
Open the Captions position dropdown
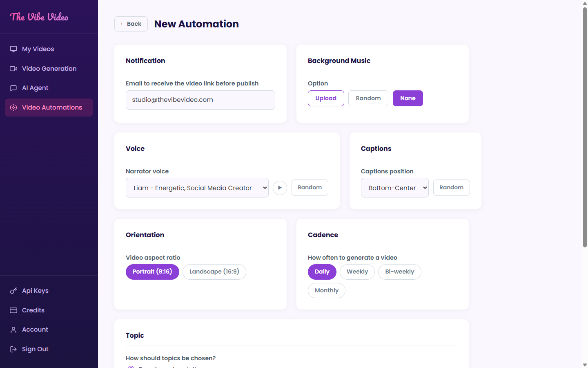[x=395, y=188]
